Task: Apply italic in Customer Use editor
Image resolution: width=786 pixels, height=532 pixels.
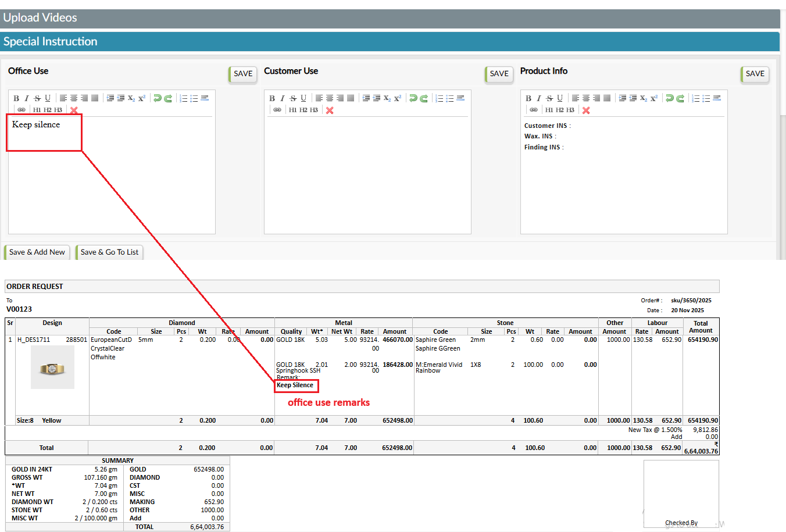Action: coord(283,98)
